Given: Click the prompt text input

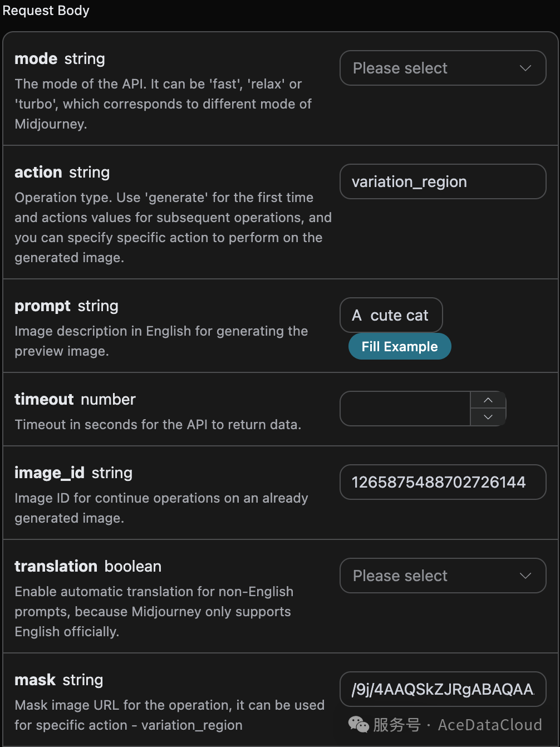Looking at the screenshot, I should point(391,315).
